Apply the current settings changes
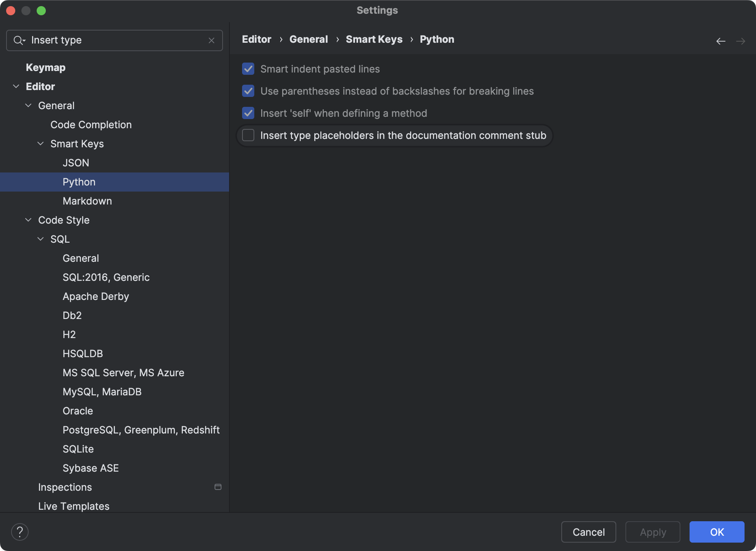This screenshot has height=551, width=756. (x=653, y=532)
